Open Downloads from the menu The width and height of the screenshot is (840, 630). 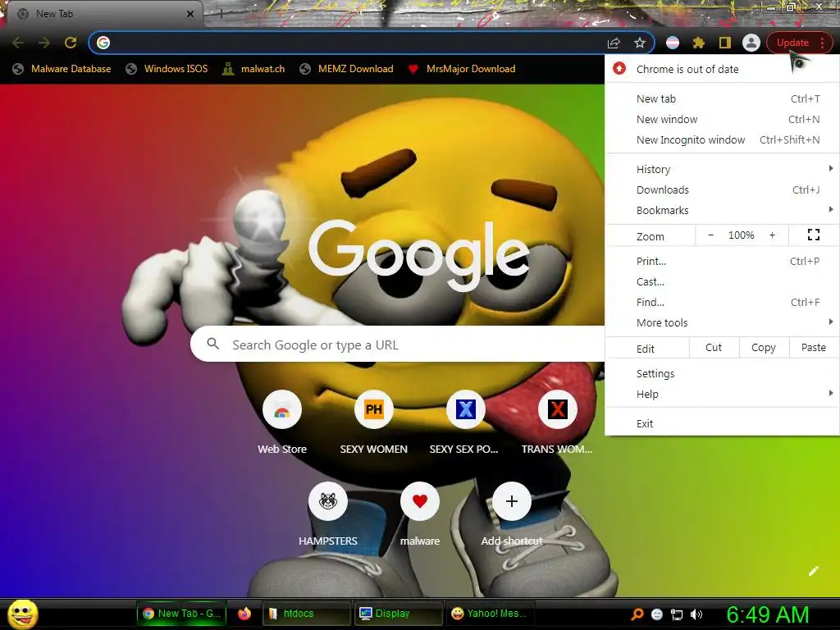[x=722, y=189]
